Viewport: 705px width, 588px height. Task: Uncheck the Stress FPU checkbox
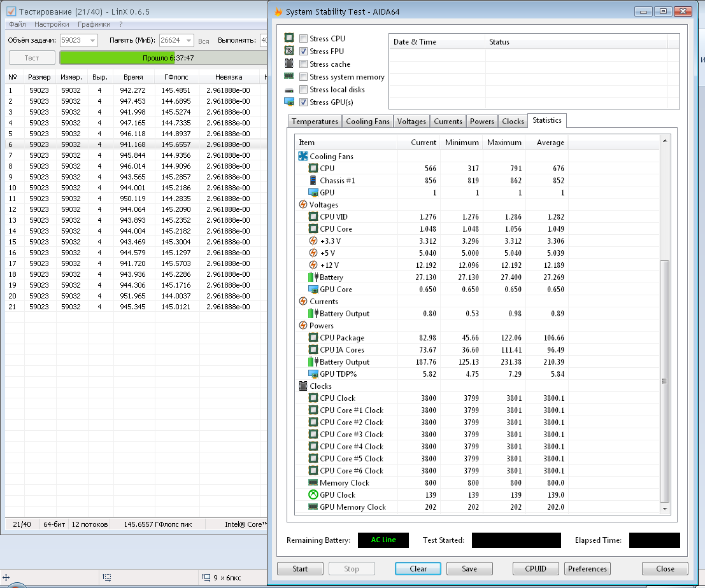click(x=304, y=51)
